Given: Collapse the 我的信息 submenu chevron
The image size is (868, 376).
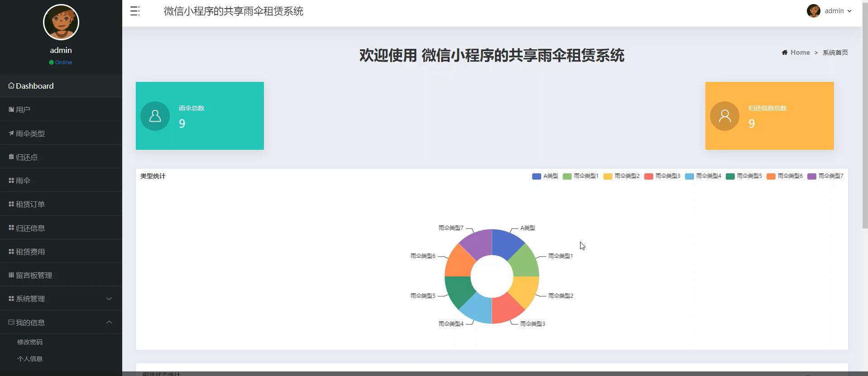Looking at the screenshot, I should pyautogui.click(x=109, y=322).
